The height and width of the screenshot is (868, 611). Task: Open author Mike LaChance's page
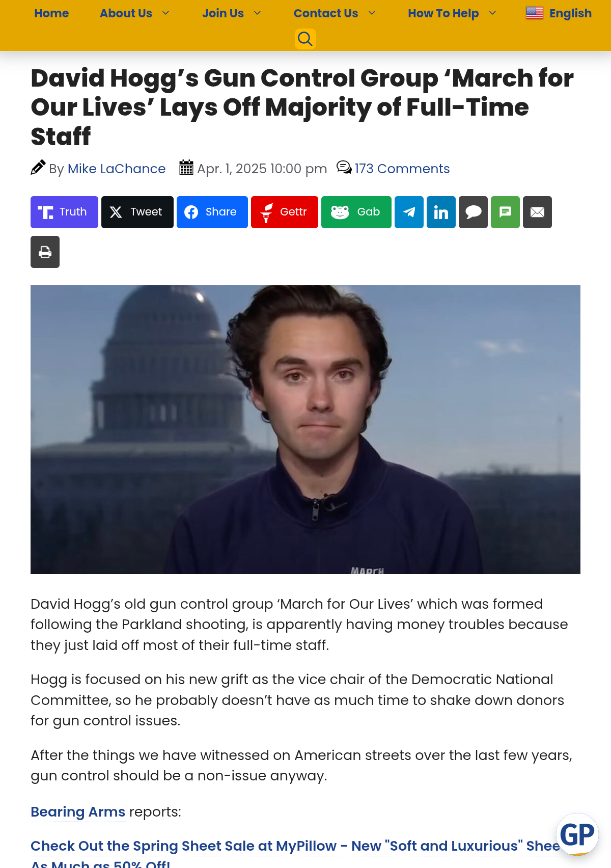117,169
